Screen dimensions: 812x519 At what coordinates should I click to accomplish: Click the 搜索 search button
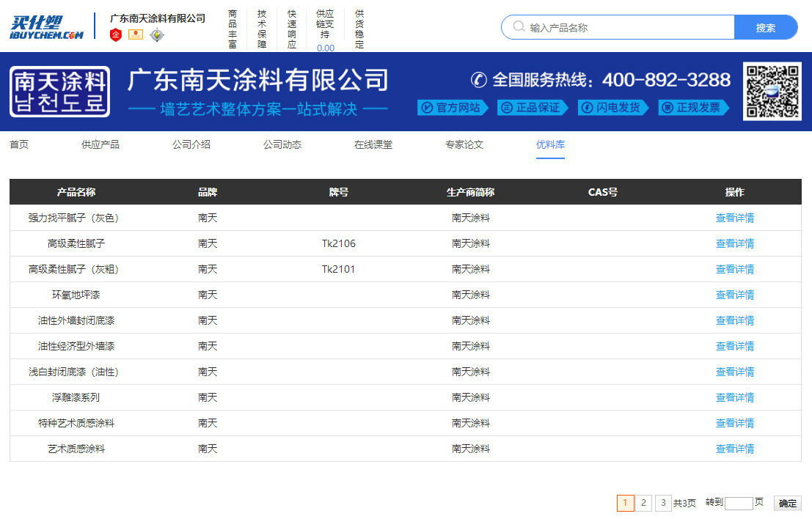point(765,27)
